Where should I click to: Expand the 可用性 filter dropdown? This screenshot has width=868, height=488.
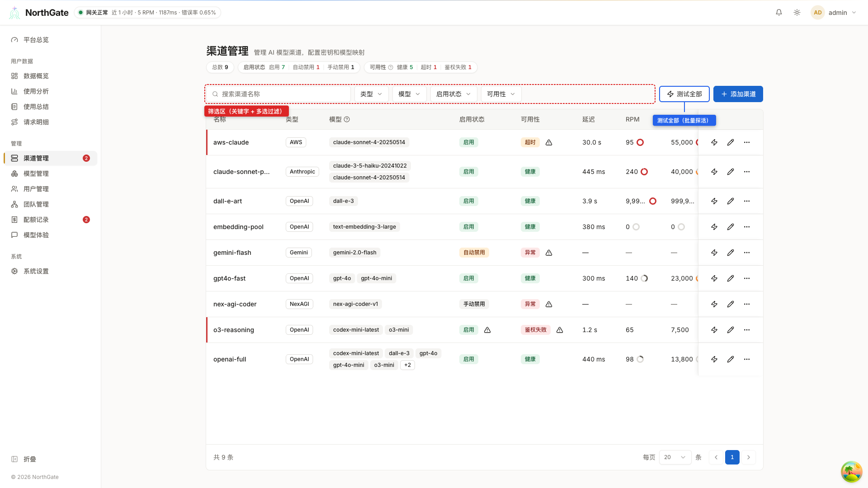[501, 94]
